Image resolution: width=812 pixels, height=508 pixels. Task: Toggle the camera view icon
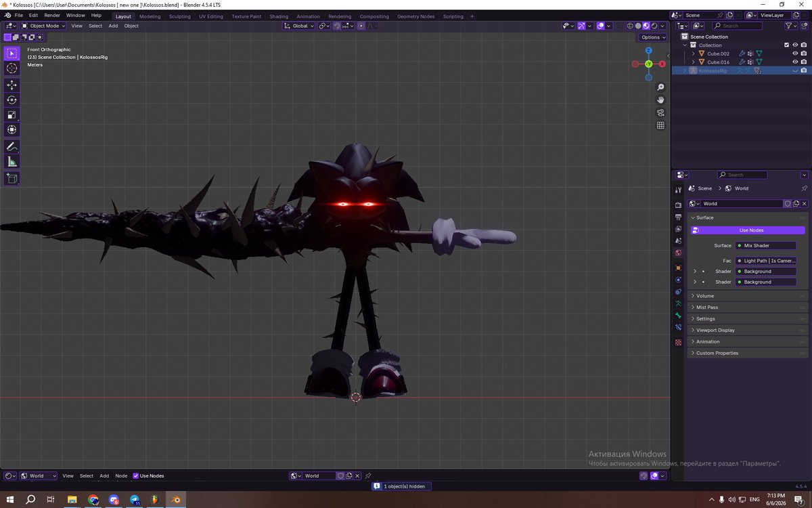(660, 112)
